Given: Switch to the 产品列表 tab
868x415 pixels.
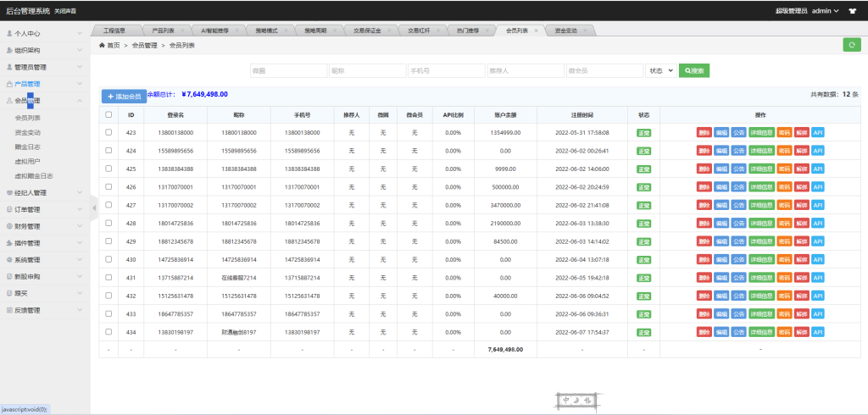Looking at the screenshot, I should 164,30.
